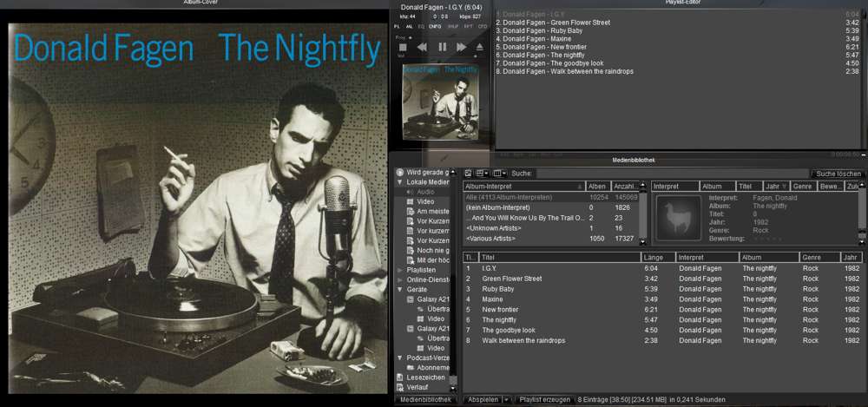Skip to the previous track
The width and height of the screenshot is (868, 407).
(x=424, y=47)
